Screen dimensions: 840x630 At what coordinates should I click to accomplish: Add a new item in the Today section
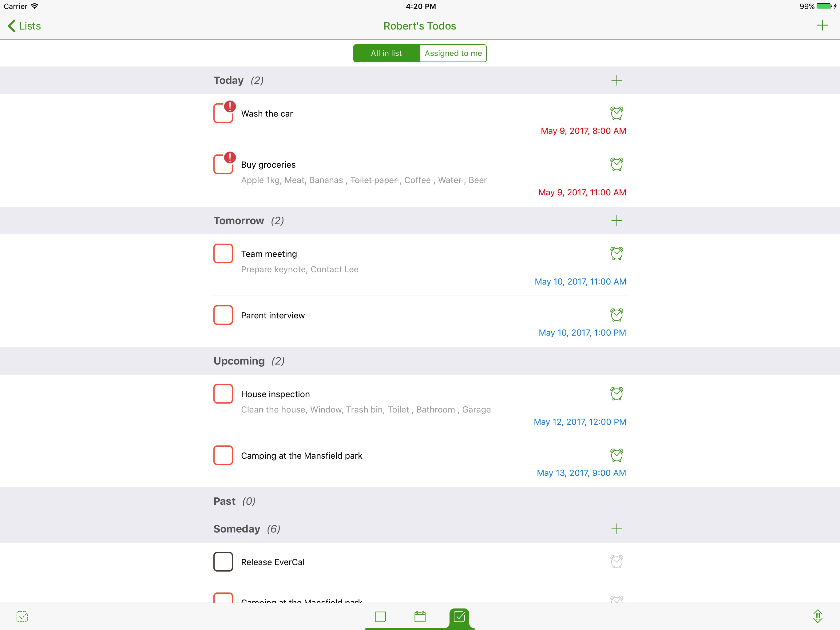[x=616, y=80]
